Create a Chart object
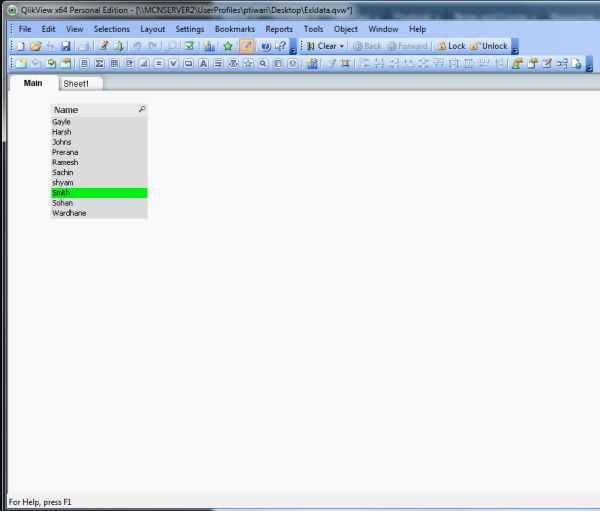 [x=144, y=64]
